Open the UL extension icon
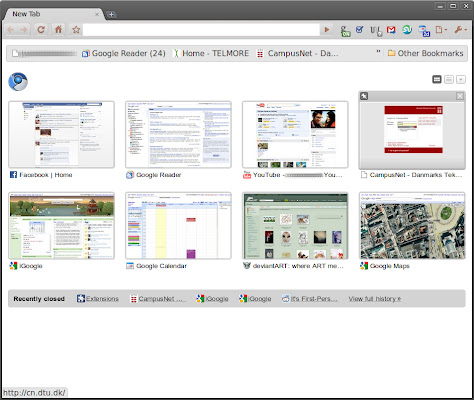Screen dimensions: 474x400 point(376,31)
